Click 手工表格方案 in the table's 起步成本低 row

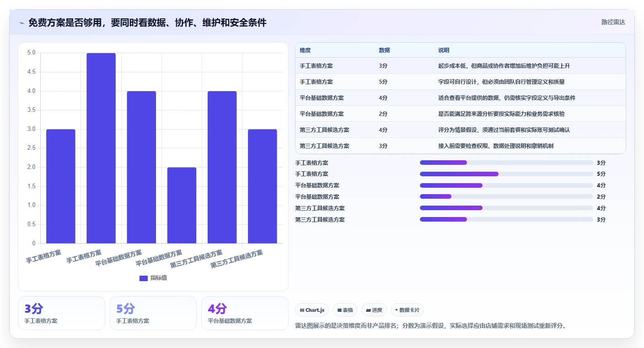click(317, 66)
